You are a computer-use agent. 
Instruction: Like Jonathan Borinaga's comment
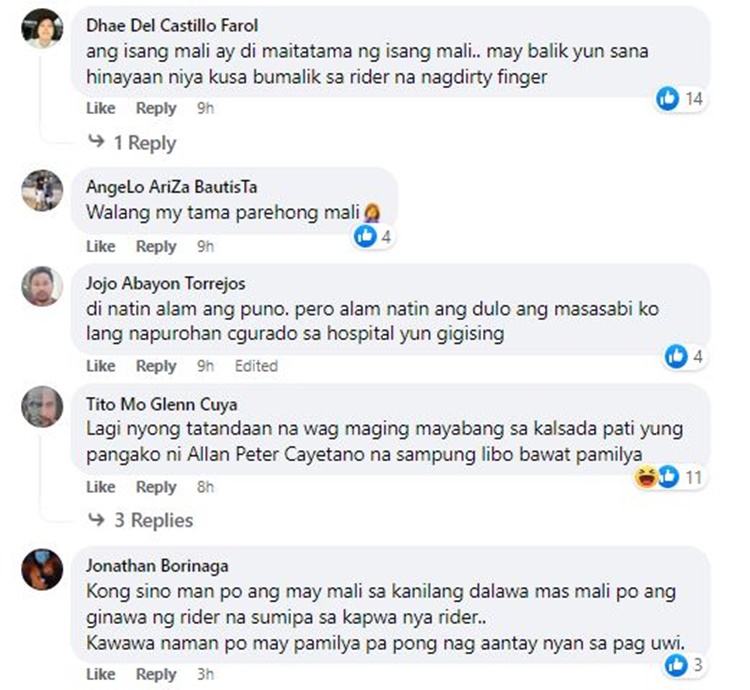(100, 674)
